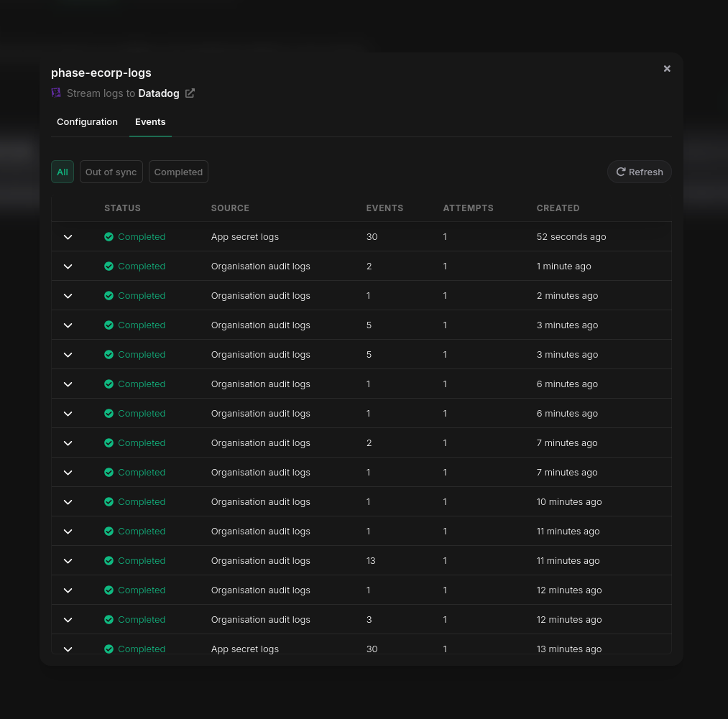The height and width of the screenshot is (719, 728).
Task: Expand the 13 minutes ago row
Action: coord(68,649)
